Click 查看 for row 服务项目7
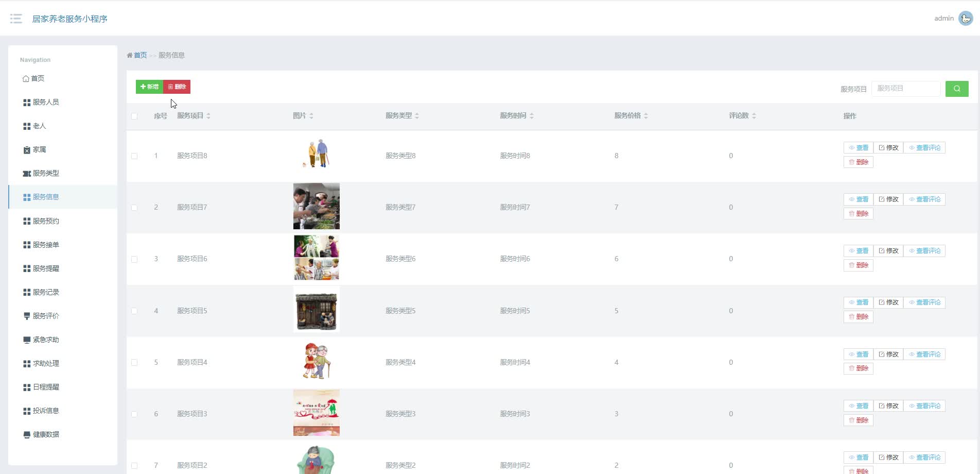The width and height of the screenshot is (980, 474). coord(858,199)
